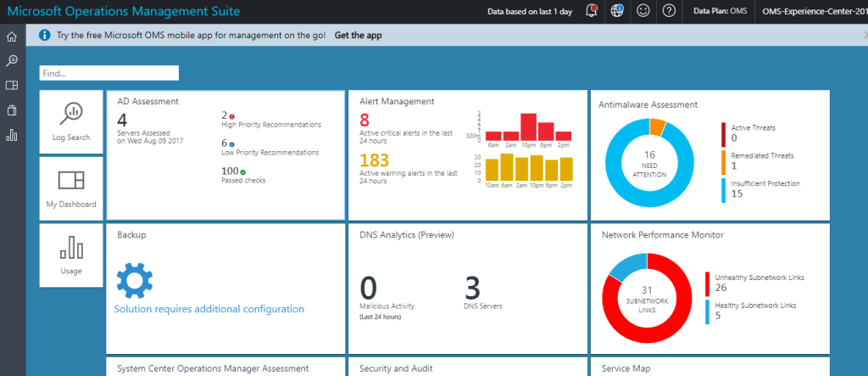868x376 pixels.
Task: Click Insufficient Protection 15 entry
Action: pos(765,189)
